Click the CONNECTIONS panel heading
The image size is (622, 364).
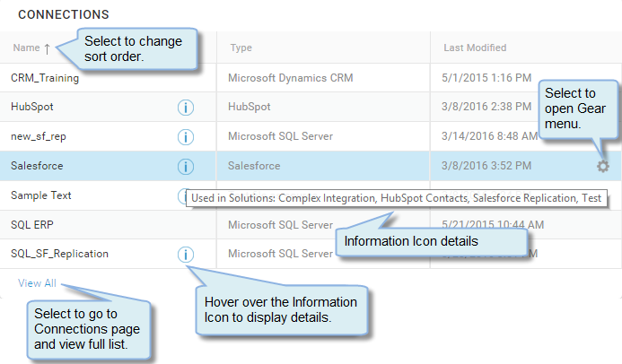[64, 14]
